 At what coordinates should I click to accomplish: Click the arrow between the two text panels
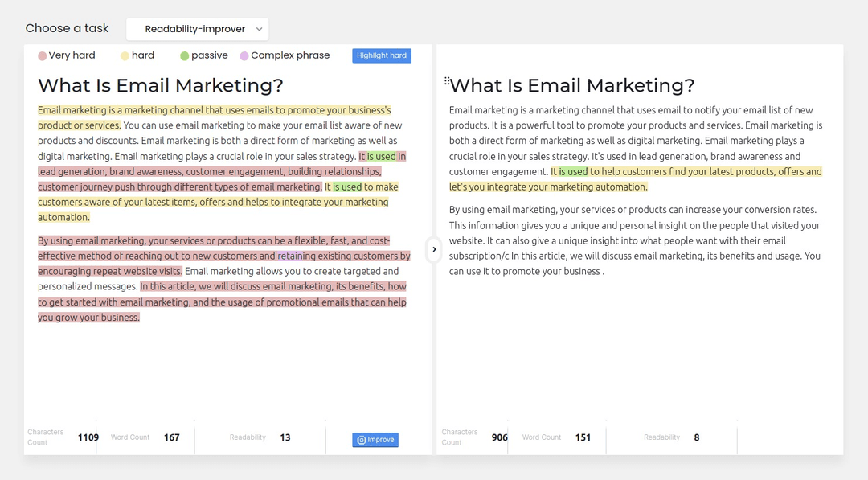coord(434,249)
